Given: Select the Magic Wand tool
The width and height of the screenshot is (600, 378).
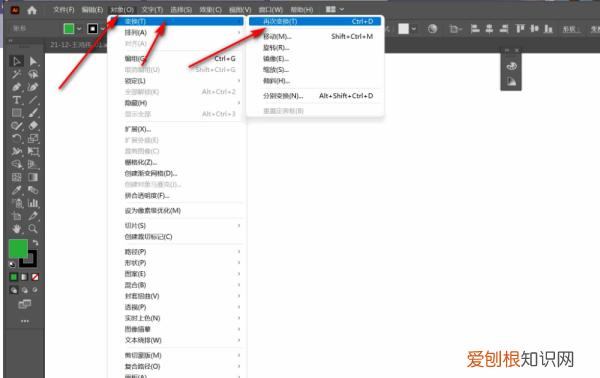Looking at the screenshot, I should pyautogui.click(x=16, y=74).
